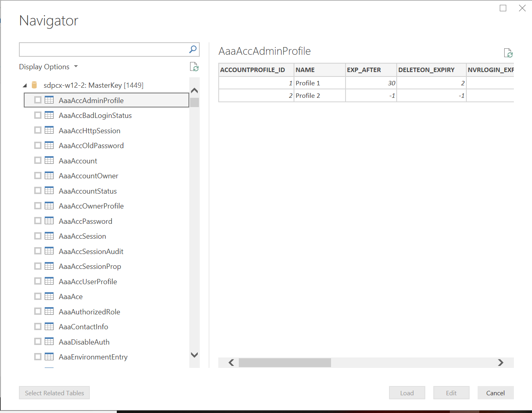Image resolution: width=532 pixels, height=413 pixels.
Task: Click the EXP_AFTER column header
Action: [371, 70]
